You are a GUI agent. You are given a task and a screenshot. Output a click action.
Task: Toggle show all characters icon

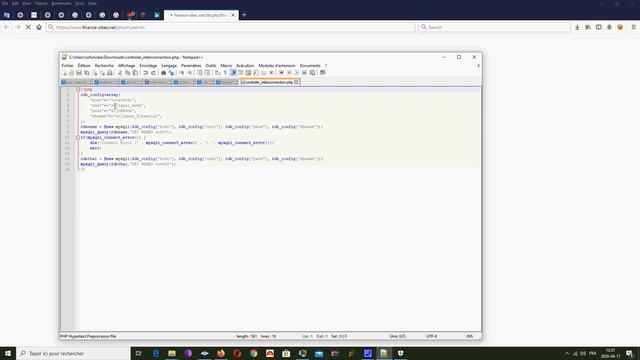[x=225, y=73]
